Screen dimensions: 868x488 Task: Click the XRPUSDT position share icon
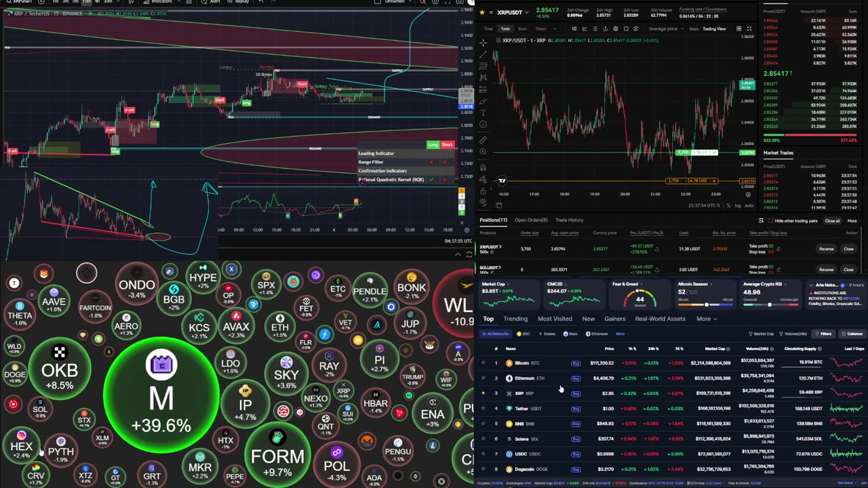pos(656,249)
